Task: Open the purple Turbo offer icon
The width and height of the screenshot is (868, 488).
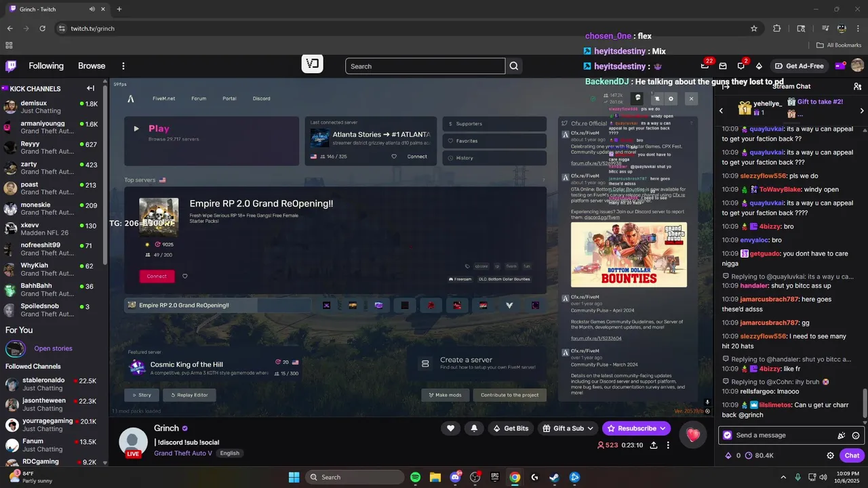Action: [840, 66]
